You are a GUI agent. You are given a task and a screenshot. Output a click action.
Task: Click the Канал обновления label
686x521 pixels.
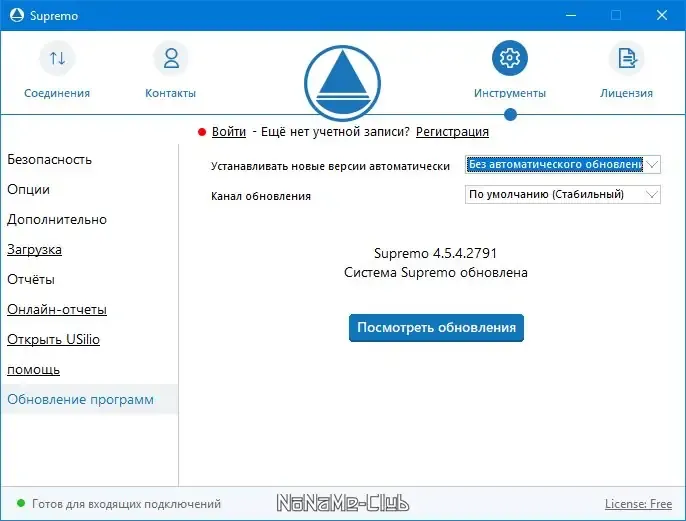(x=261, y=196)
